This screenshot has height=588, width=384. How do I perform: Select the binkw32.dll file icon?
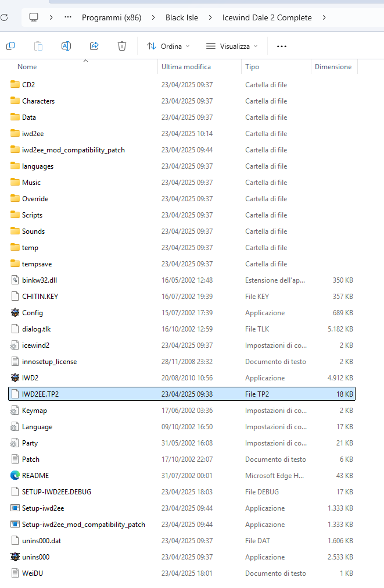(x=15, y=280)
